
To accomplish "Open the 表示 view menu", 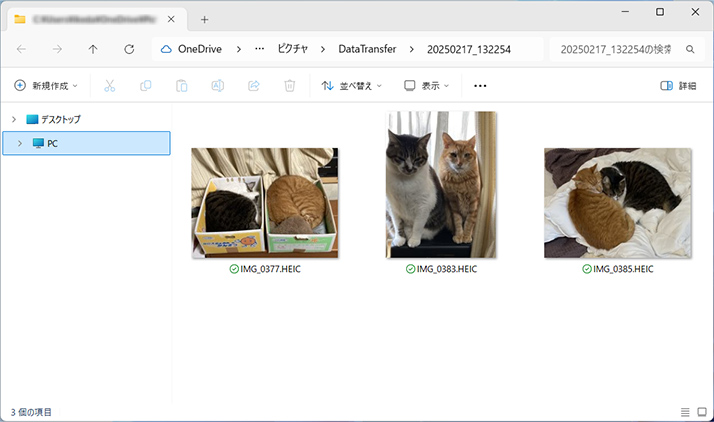I will [x=427, y=86].
